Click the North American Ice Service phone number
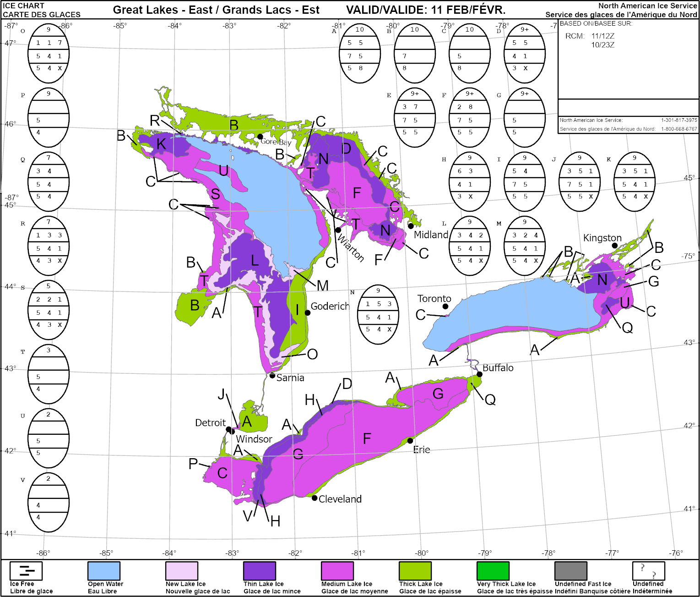The height and width of the screenshot is (597, 700). [679, 120]
